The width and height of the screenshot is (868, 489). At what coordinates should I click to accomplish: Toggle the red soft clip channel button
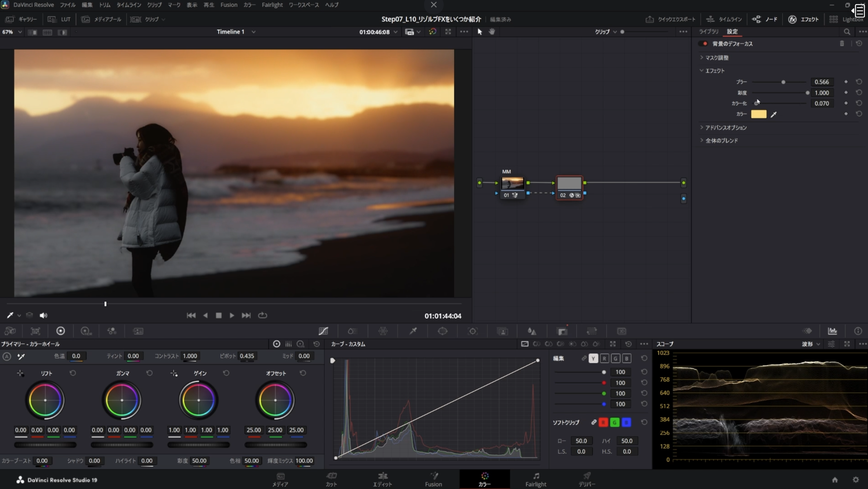(x=603, y=422)
